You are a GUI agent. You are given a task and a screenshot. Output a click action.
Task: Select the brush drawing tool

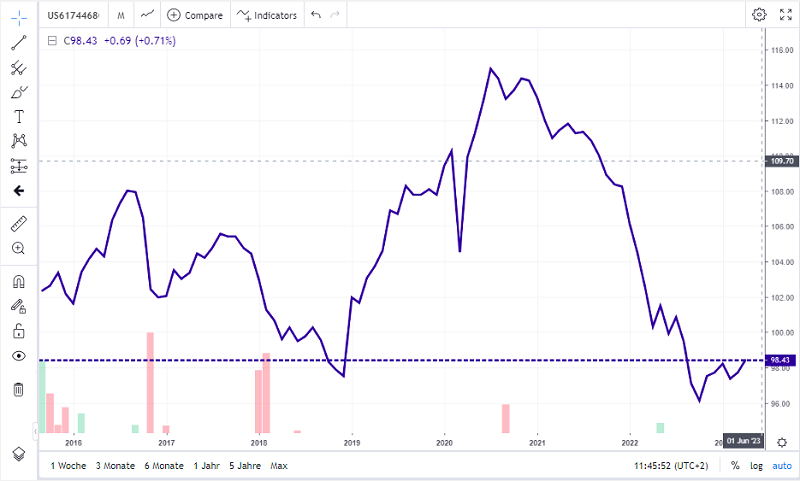[18, 92]
